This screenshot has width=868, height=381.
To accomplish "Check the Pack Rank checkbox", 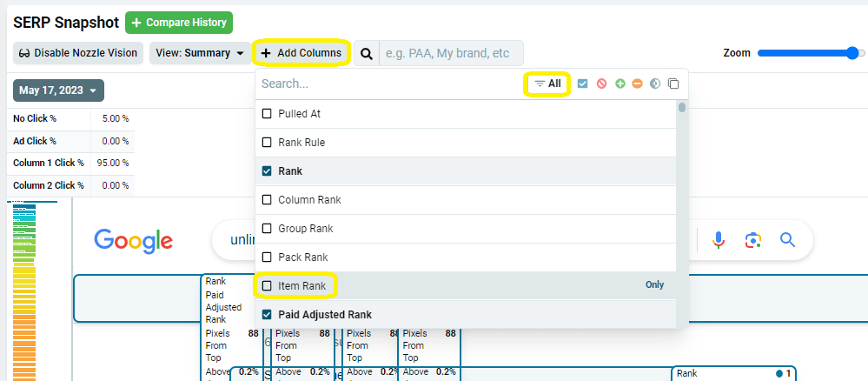I will [267, 257].
